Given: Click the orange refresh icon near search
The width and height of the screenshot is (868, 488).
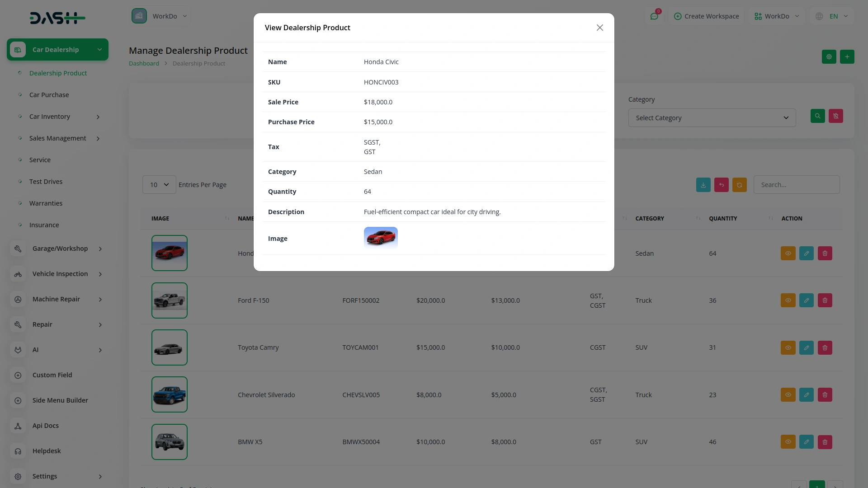Looking at the screenshot, I should pyautogui.click(x=739, y=185).
